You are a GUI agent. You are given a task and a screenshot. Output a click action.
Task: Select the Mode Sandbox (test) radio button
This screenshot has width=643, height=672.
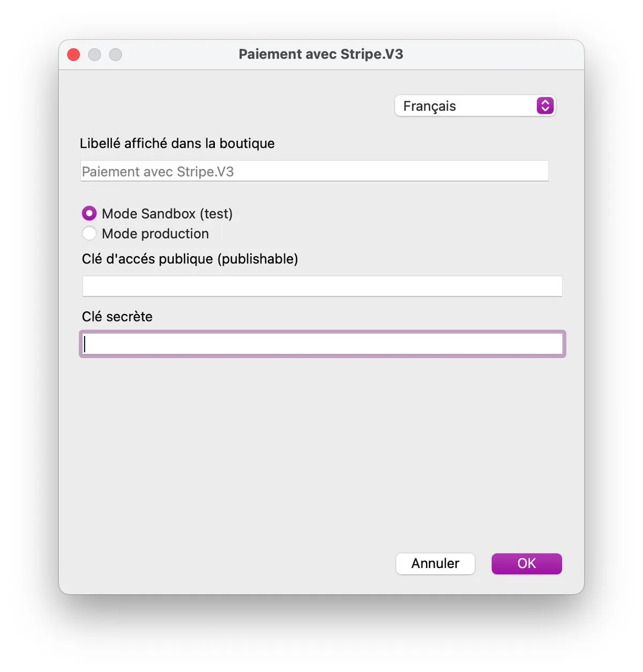coord(89,213)
